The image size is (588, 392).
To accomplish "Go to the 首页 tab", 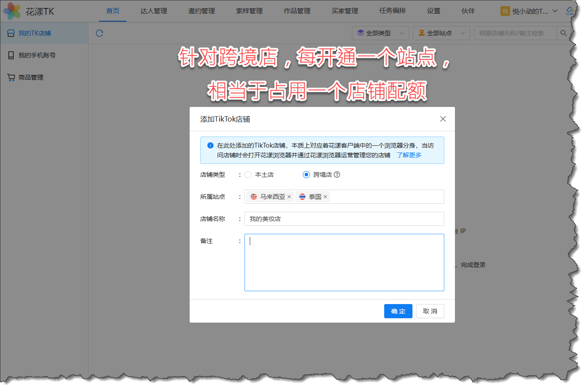I will coord(113,11).
